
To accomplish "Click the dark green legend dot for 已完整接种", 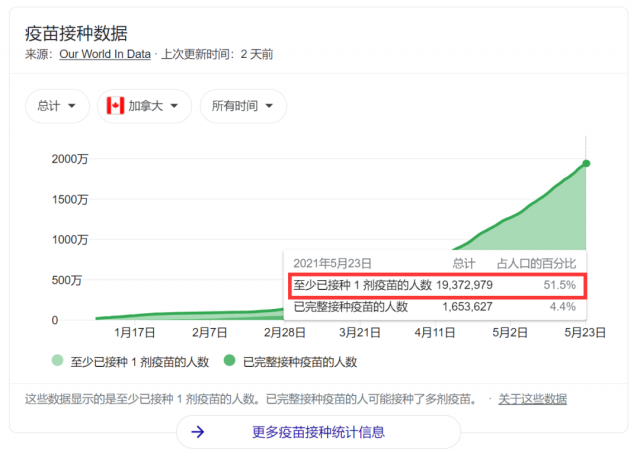I will pos(230,361).
